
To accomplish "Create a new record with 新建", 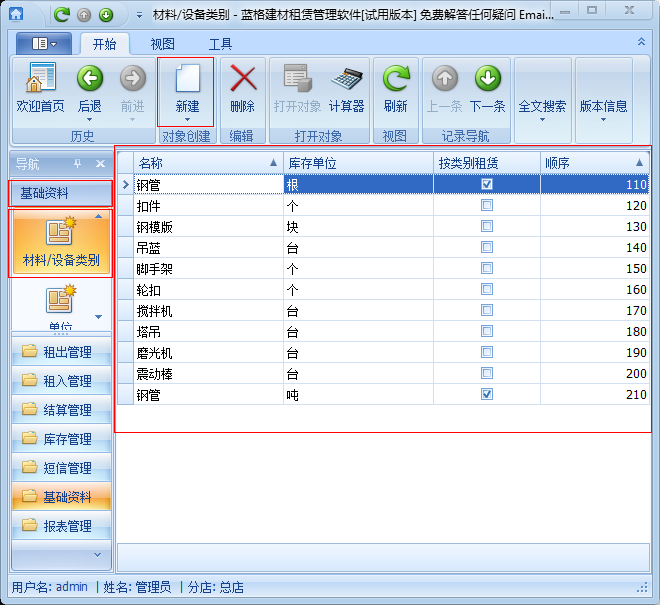I will click(x=187, y=88).
